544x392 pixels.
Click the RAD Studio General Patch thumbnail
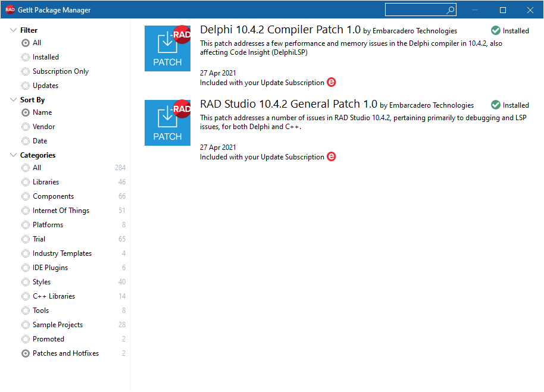[167, 123]
